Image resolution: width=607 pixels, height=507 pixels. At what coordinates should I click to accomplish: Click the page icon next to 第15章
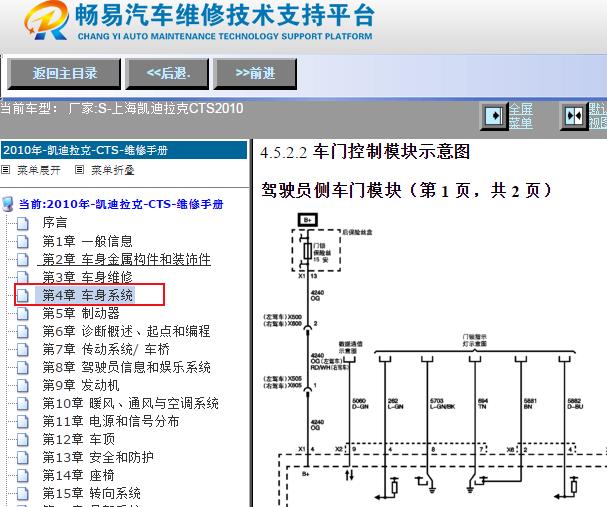(x=23, y=494)
